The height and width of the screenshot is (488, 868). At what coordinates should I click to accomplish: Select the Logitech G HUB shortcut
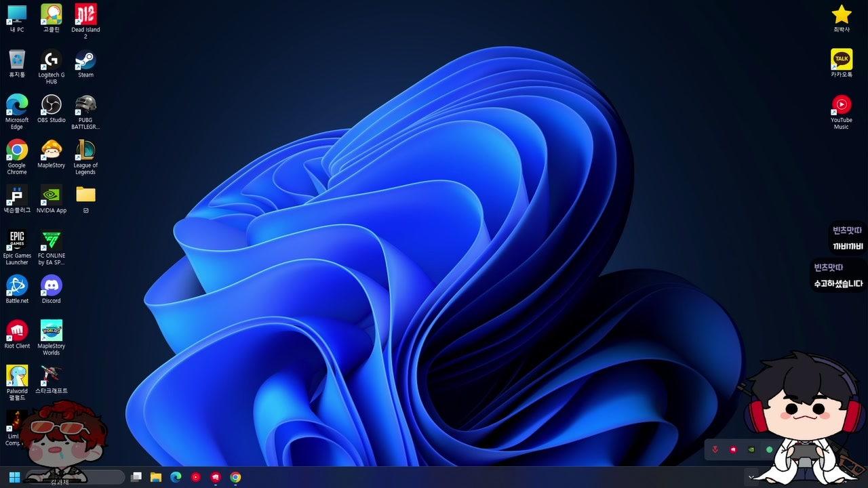coord(52,66)
